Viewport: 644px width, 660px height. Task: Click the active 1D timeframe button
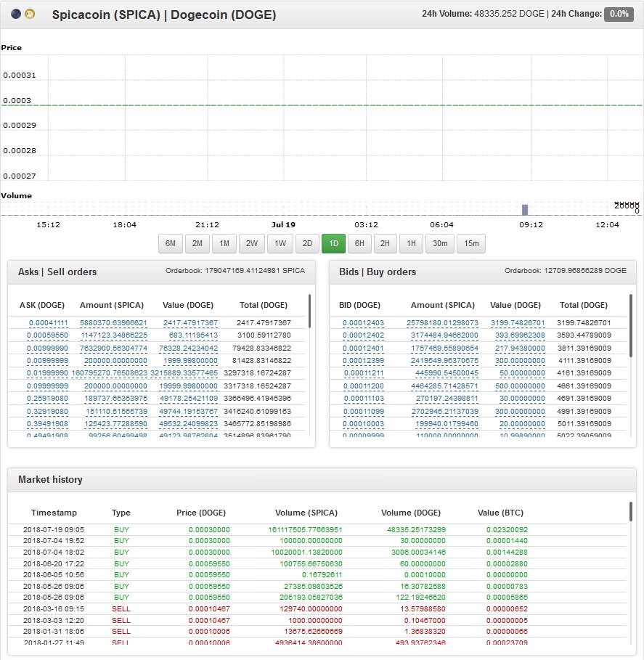point(334,244)
